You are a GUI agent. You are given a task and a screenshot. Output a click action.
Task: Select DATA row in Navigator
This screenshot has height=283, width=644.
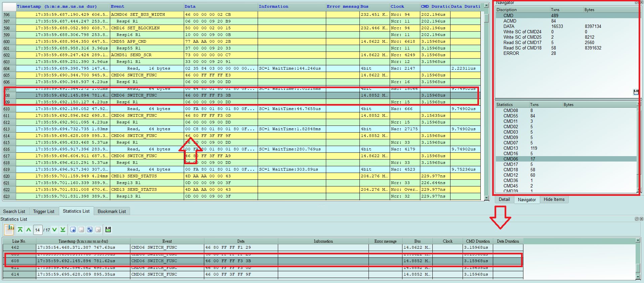click(x=567, y=26)
